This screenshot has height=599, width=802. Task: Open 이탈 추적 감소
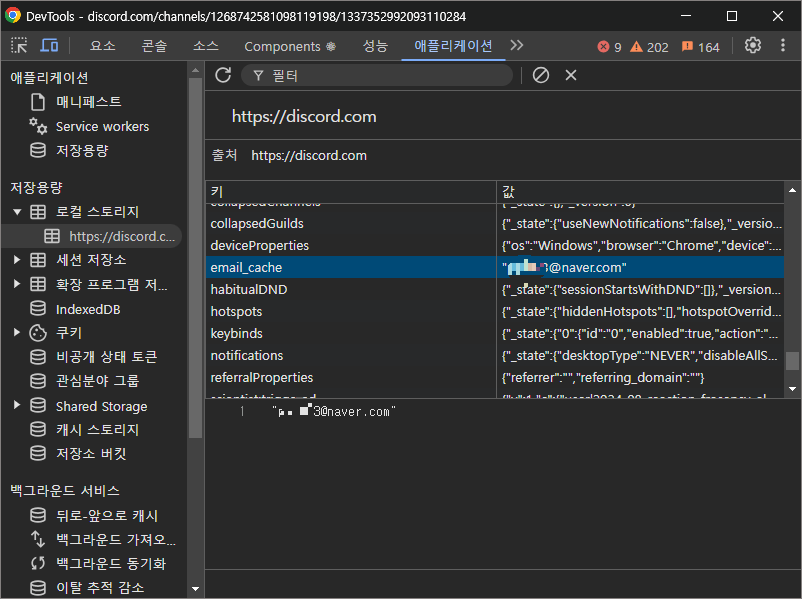[x=100, y=588]
